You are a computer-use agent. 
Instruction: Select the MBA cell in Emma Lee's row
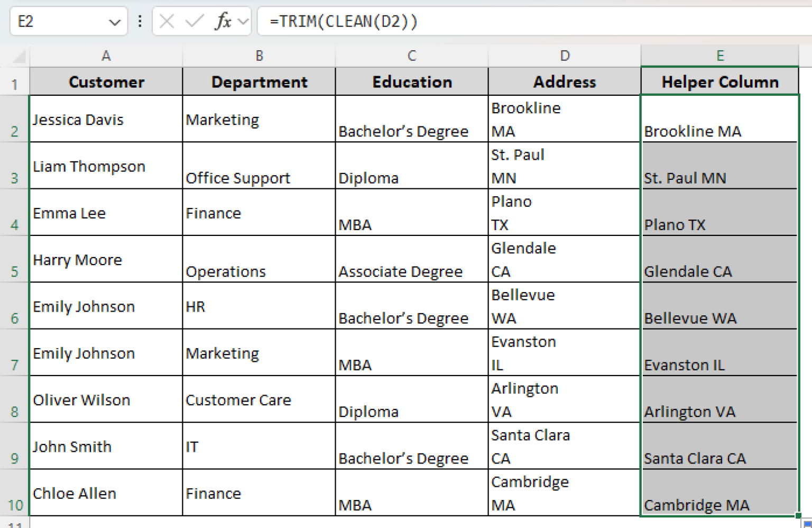pyautogui.click(x=412, y=213)
